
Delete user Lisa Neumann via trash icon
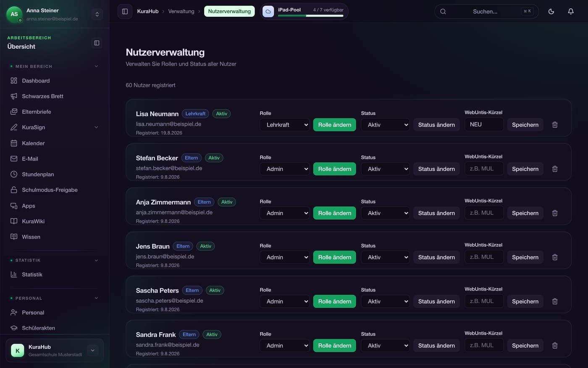(555, 125)
